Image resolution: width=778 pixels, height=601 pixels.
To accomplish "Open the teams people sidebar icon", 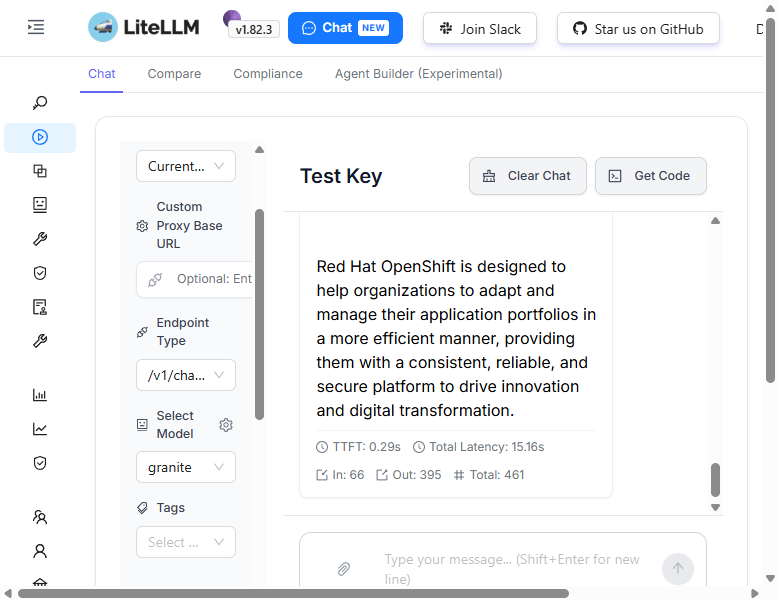I will pos(40,517).
